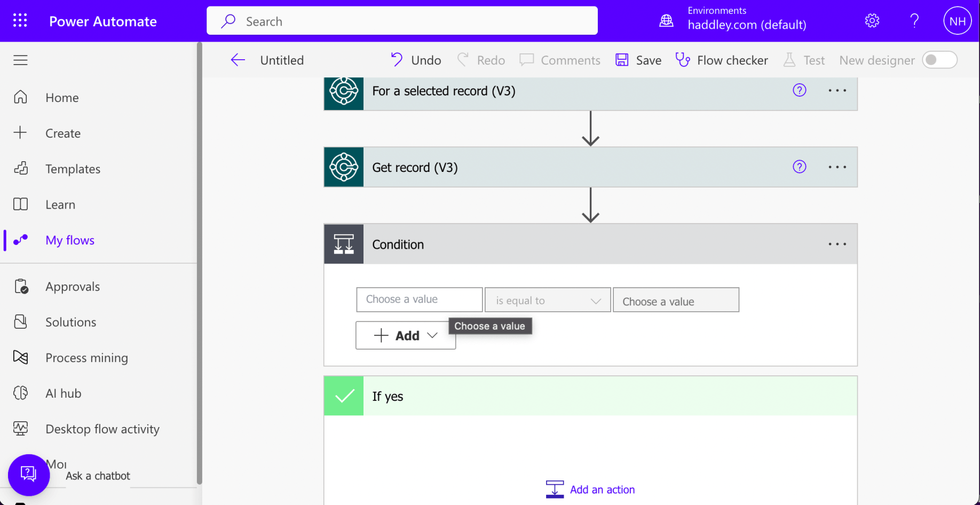
Task: Open help question mark in header
Action: coord(914,21)
